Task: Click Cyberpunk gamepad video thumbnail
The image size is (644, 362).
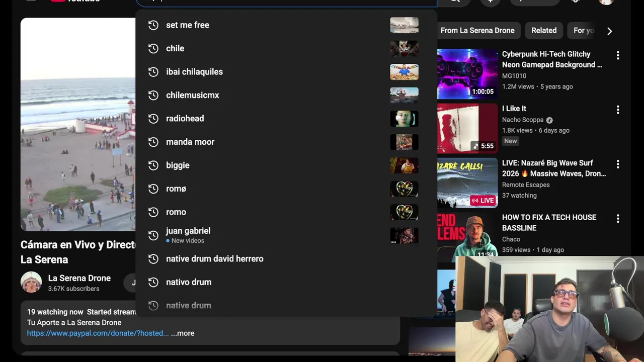Action: click(x=467, y=74)
